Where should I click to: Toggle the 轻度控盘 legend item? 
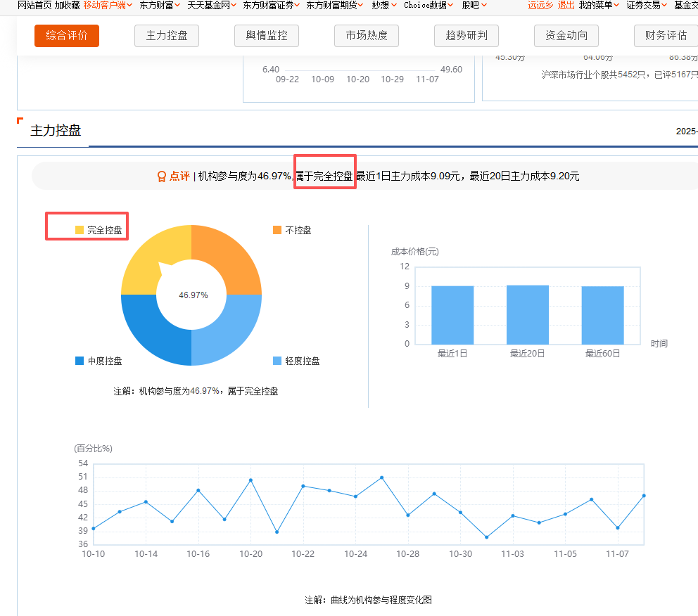[296, 361]
